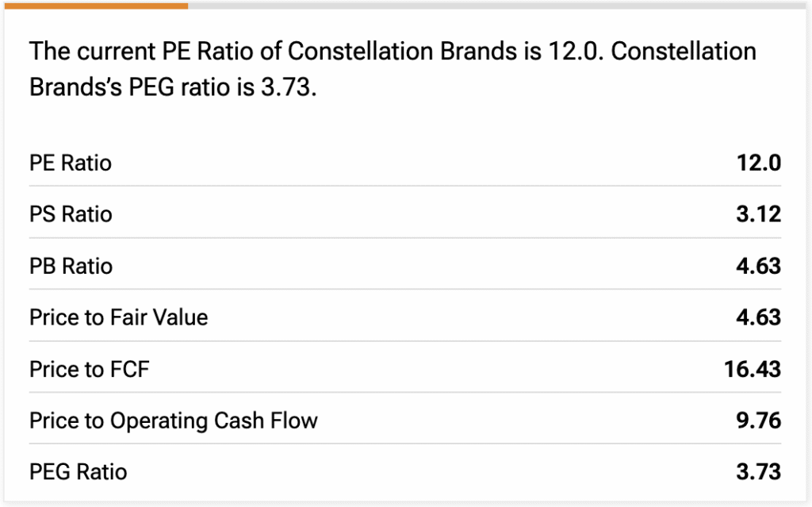Click the 12.0 figure in the summary paragraph
The width and height of the screenshot is (812, 507).
(575, 52)
